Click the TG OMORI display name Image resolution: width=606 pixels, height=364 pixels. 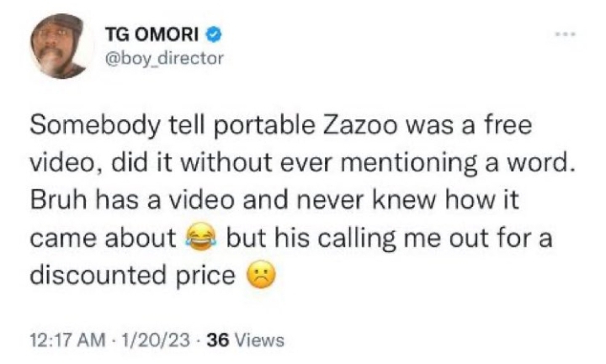pos(151,34)
